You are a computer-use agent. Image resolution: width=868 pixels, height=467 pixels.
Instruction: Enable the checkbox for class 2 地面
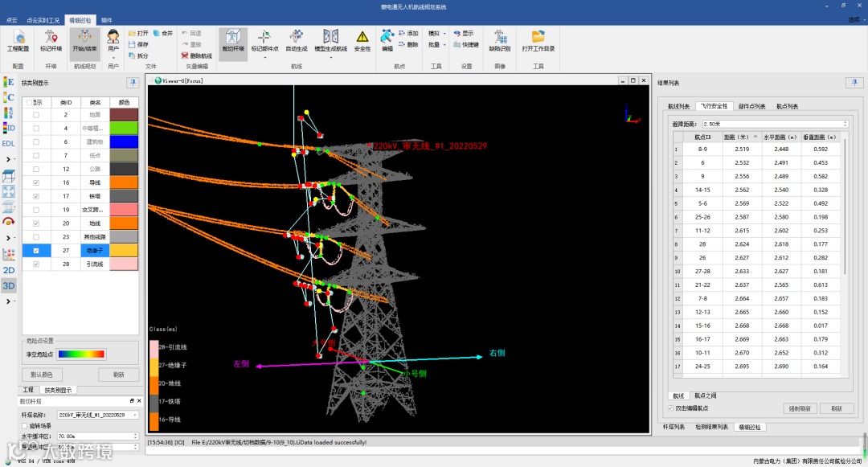tap(35, 115)
